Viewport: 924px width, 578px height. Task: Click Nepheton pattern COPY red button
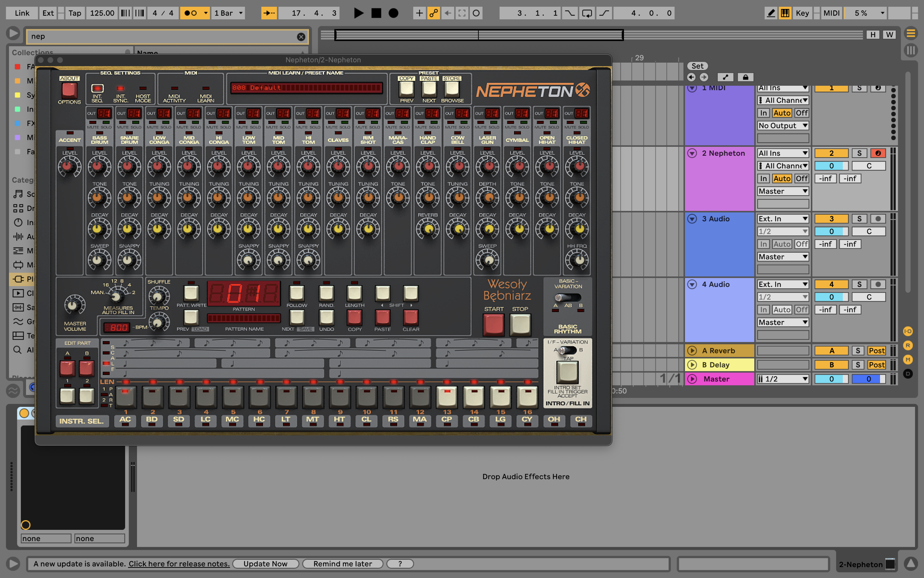click(x=354, y=317)
